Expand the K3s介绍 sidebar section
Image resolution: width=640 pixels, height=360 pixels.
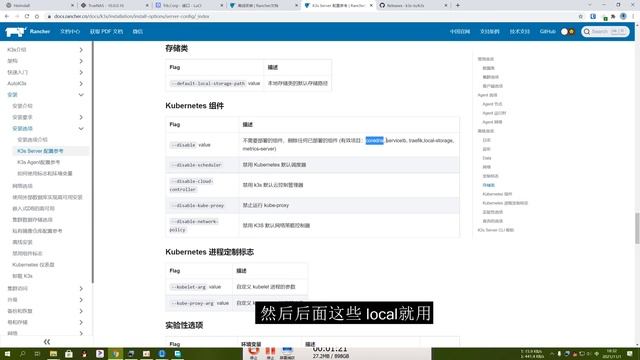pyautogui.click(x=81, y=50)
